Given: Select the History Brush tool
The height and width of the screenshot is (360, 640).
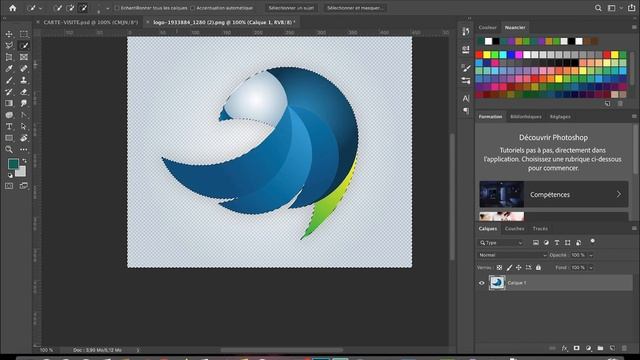Looking at the screenshot, I should 9,92.
